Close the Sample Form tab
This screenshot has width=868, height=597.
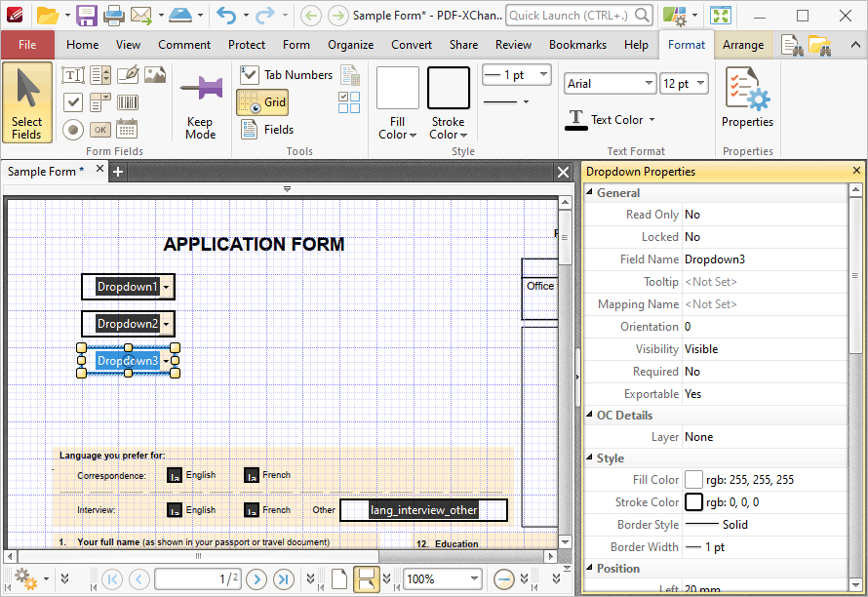[x=99, y=169]
